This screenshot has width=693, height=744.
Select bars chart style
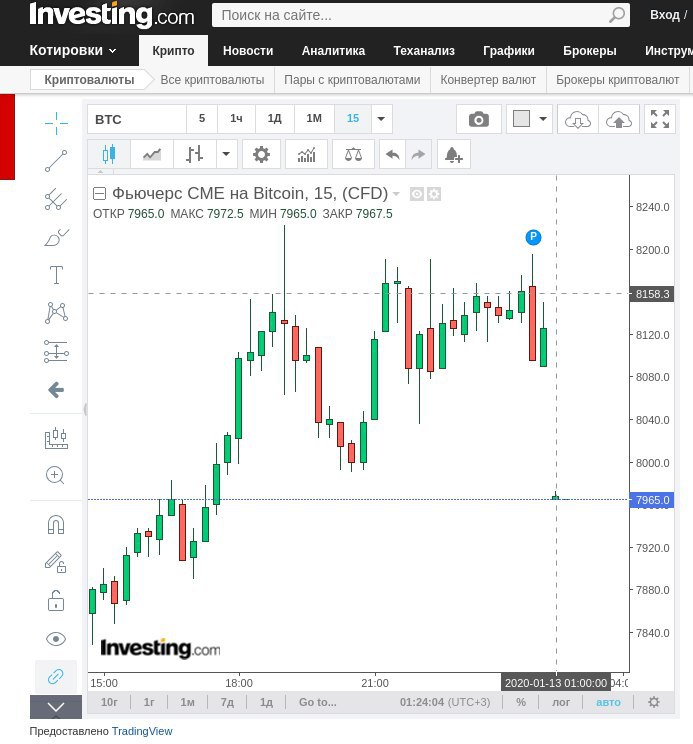[x=194, y=154]
